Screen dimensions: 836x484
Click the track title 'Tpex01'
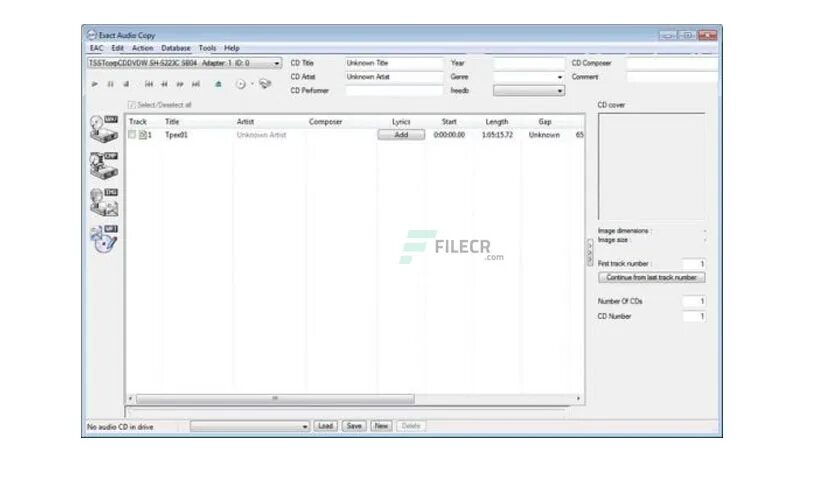pyautogui.click(x=176, y=135)
